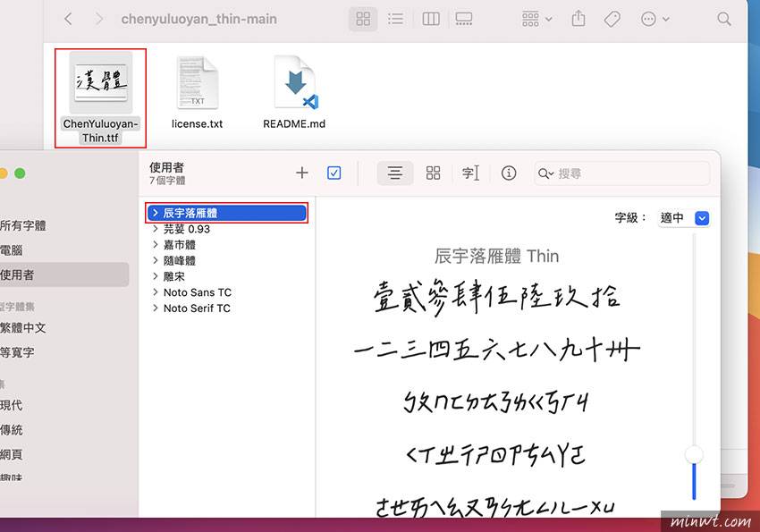The image size is (760, 532).
Task: Open Finder more actions menu
Action: (x=654, y=19)
